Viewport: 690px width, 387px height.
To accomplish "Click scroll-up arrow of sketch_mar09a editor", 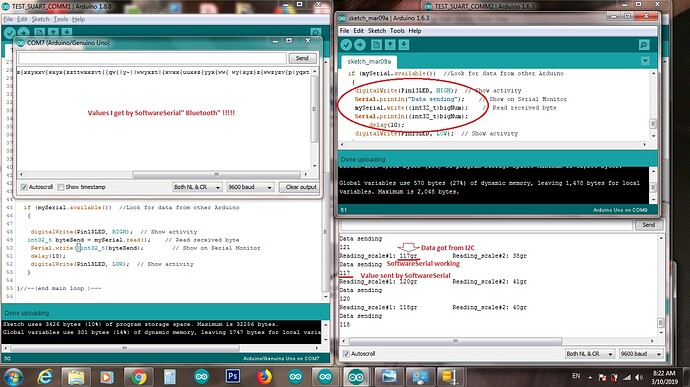I will [653, 74].
